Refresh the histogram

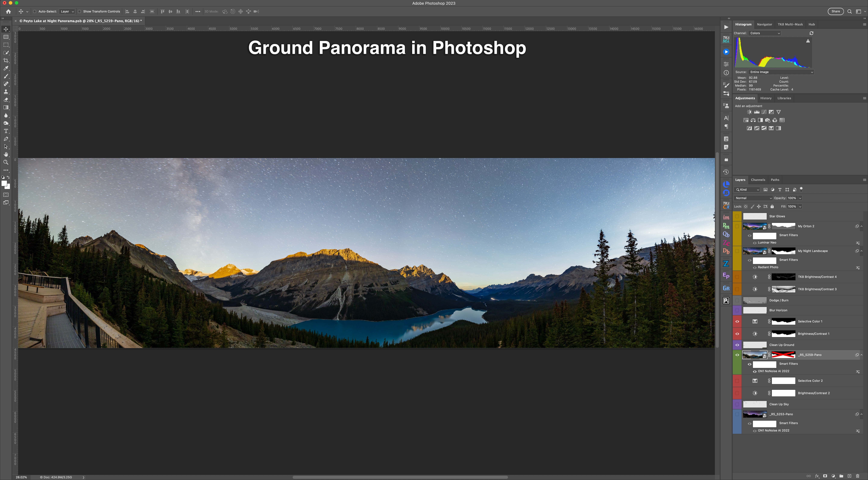pos(811,33)
